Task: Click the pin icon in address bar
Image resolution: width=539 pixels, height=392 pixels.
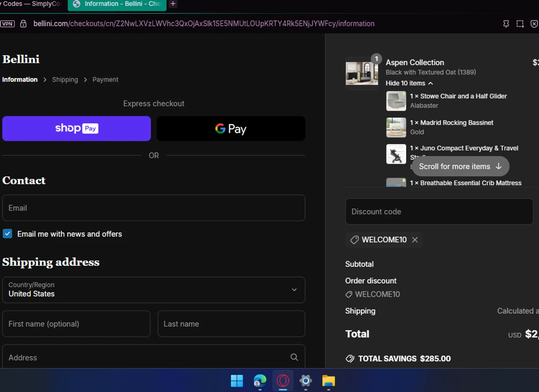Action: tap(506, 24)
